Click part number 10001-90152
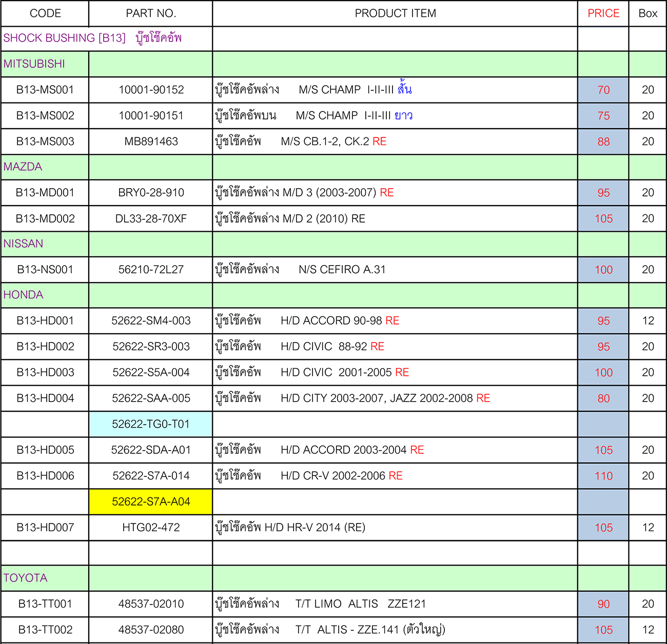This screenshot has width=667, height=644. [151, 90]
